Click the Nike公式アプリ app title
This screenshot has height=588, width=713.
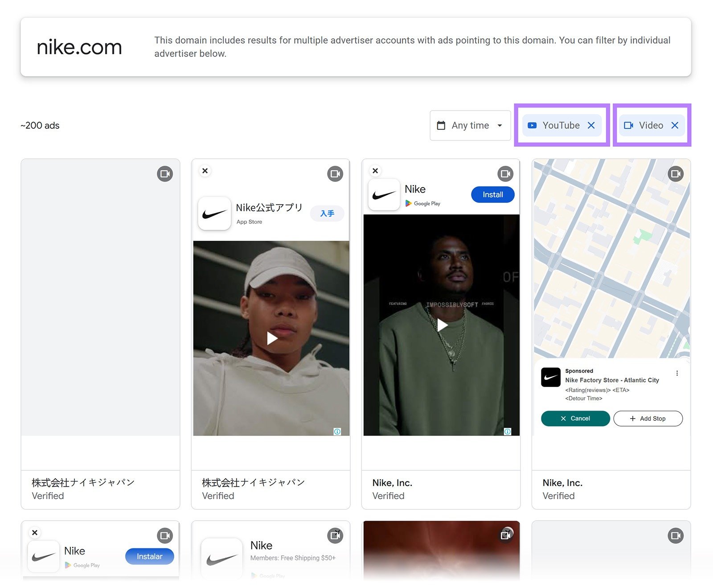point(269,208)
